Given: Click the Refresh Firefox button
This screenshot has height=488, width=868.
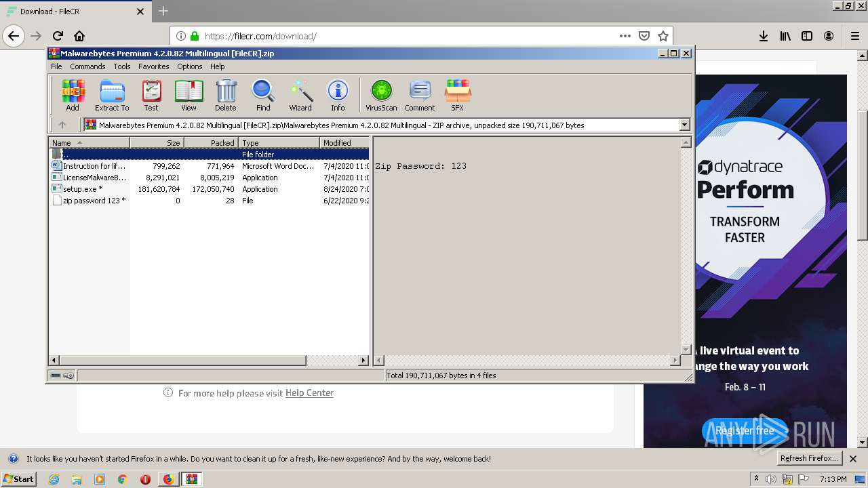Looking at the screenshot, I should 810,458.
